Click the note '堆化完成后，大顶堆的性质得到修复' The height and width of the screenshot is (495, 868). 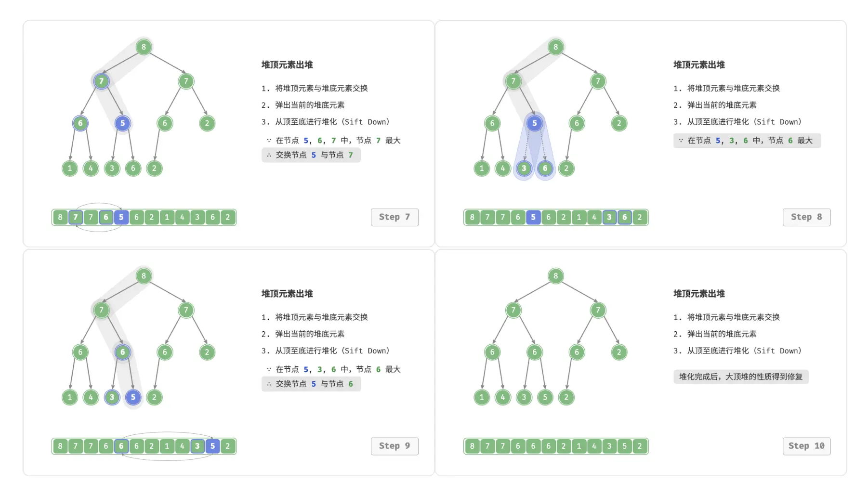point(741,377)
